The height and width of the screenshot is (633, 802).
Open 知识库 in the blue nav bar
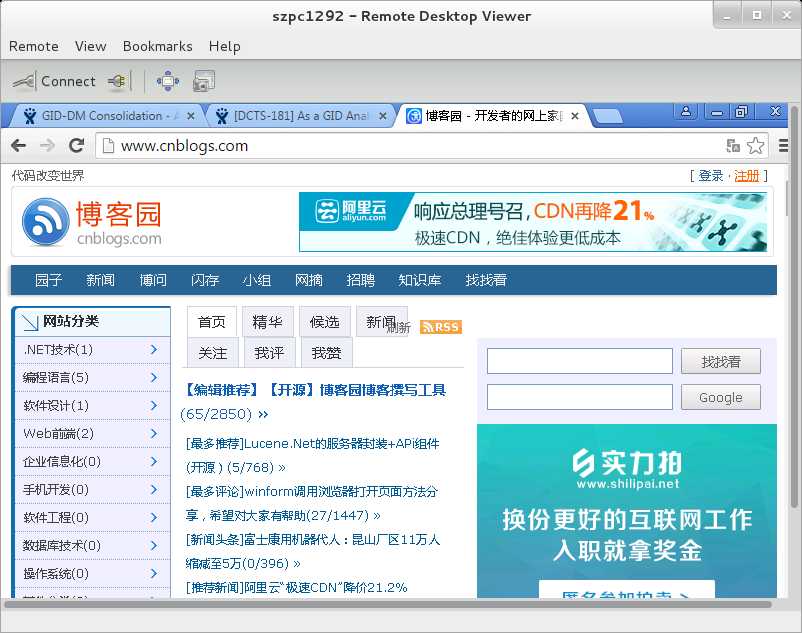click(419, 280)
